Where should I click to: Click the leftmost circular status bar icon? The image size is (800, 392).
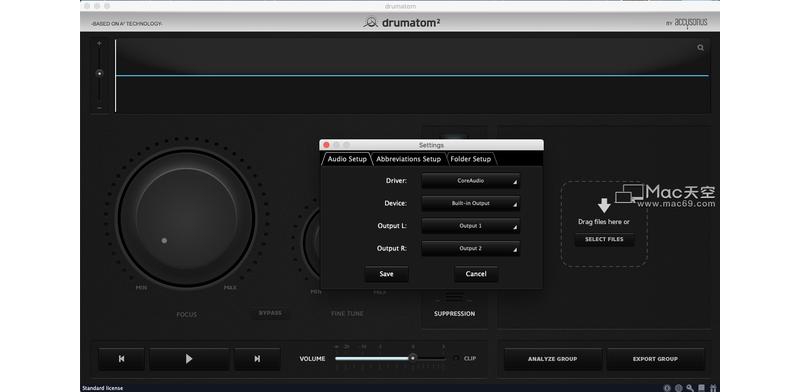(667, 388)
